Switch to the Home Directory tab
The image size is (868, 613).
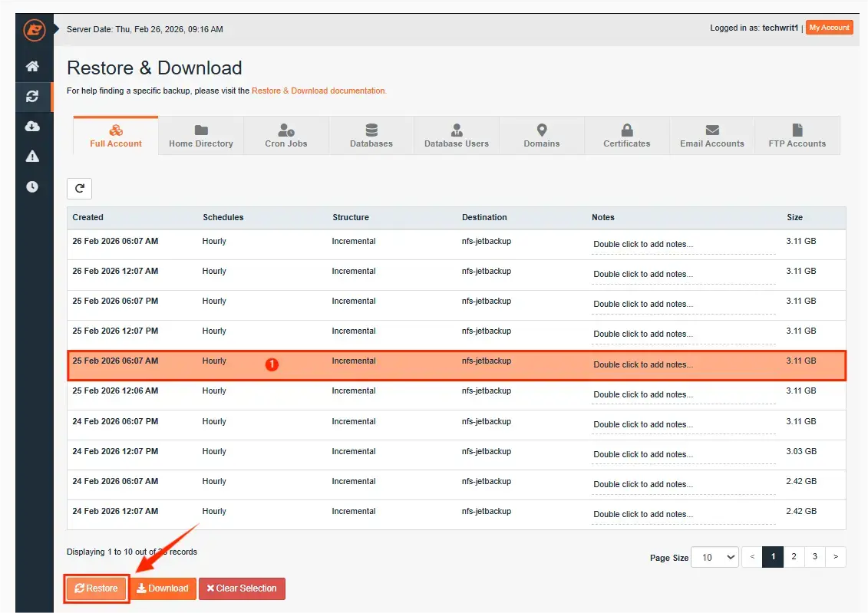(201, 136)
